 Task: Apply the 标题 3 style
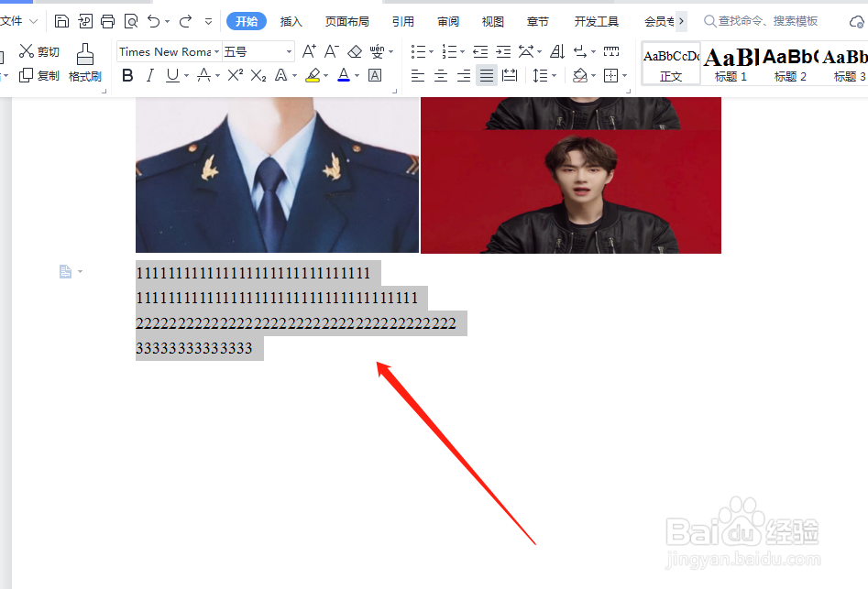[845, 63]
